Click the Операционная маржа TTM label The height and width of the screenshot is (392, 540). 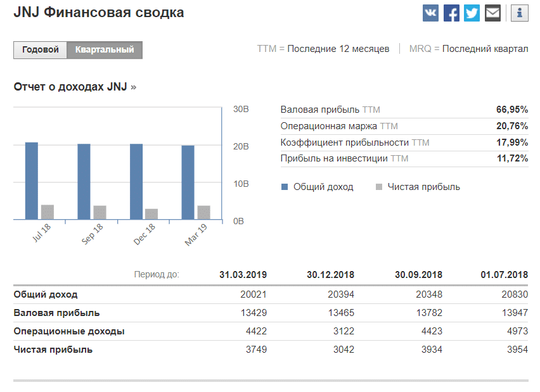[x=339, y=126]
